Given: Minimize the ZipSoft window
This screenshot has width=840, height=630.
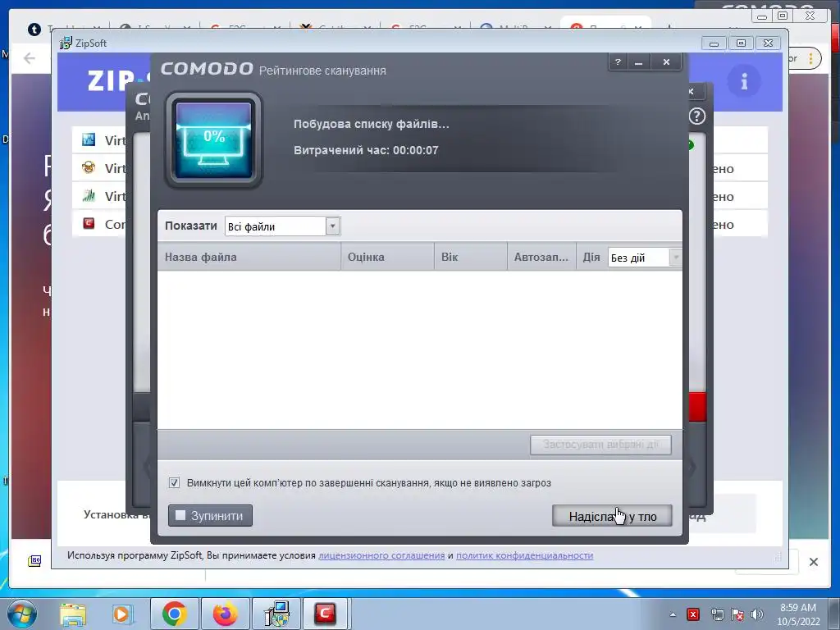Looking at the screenshot, I should [714, 43].
